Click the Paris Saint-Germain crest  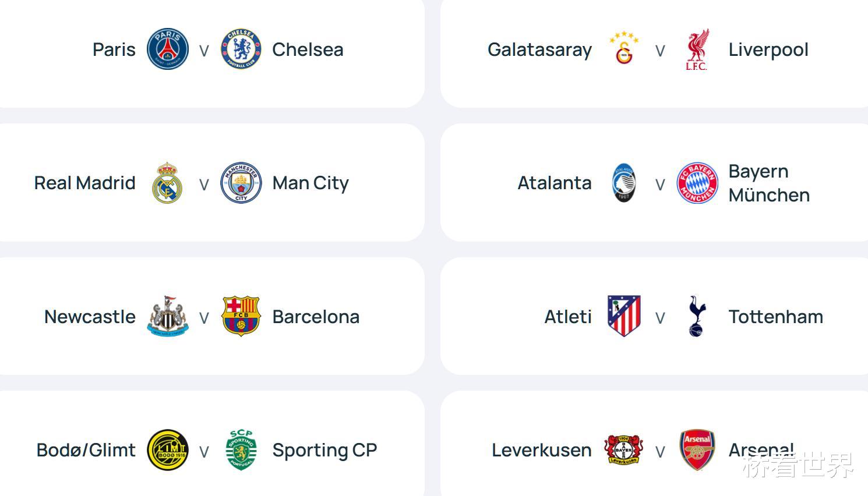[168, 49]
